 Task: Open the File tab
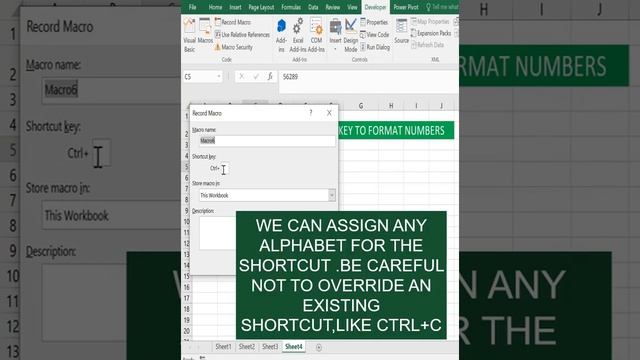pos(192,7)
